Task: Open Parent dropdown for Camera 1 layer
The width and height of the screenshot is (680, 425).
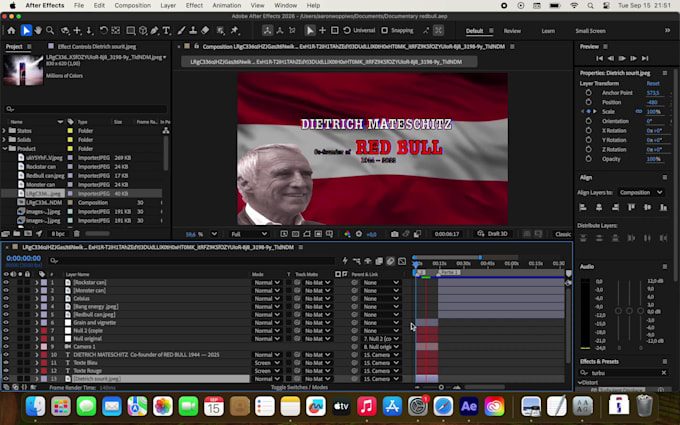Action: (x=381, y=347)
